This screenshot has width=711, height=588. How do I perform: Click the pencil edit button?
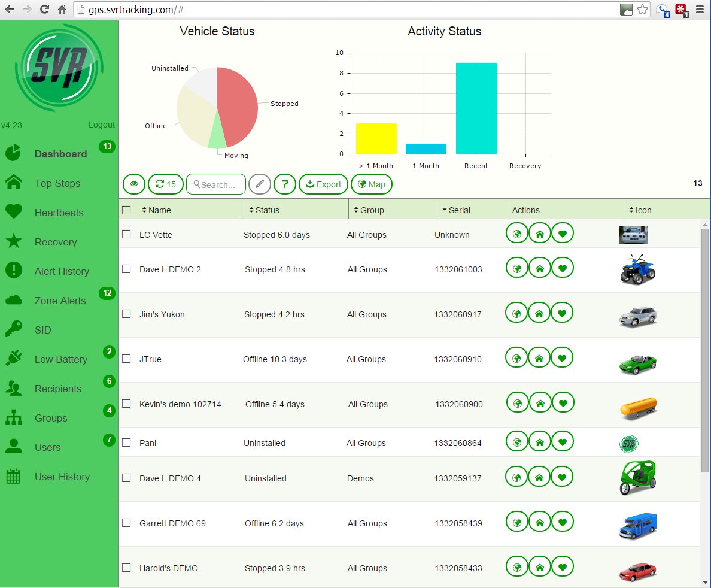tap(260, 184)
